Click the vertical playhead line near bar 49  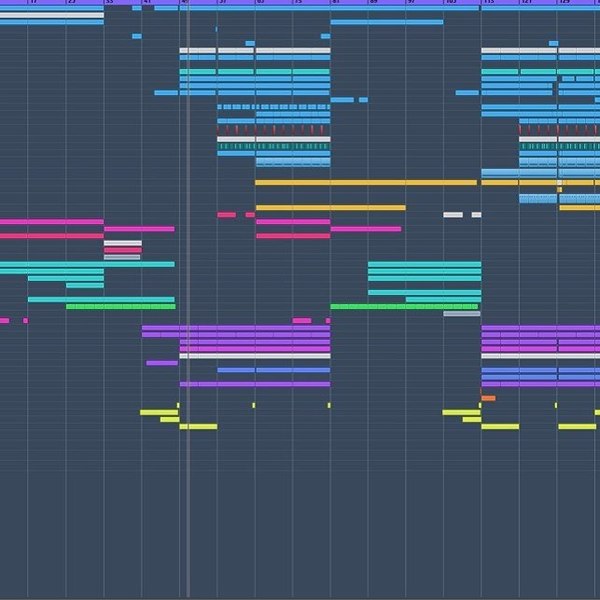tap(188, 298)
